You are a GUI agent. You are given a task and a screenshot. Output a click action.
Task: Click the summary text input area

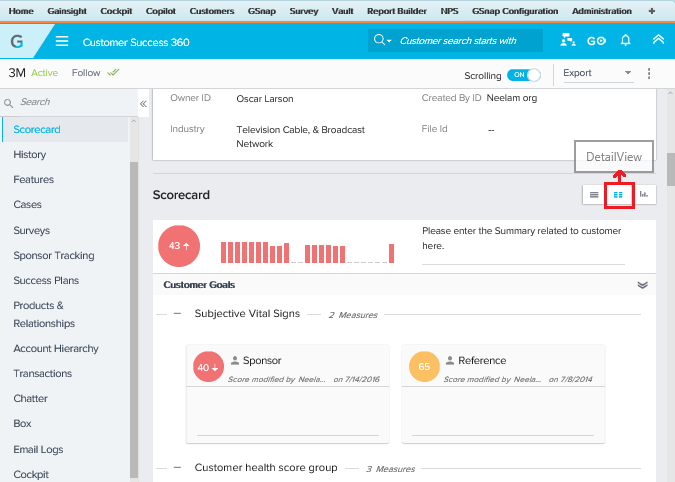pos(523,246)
